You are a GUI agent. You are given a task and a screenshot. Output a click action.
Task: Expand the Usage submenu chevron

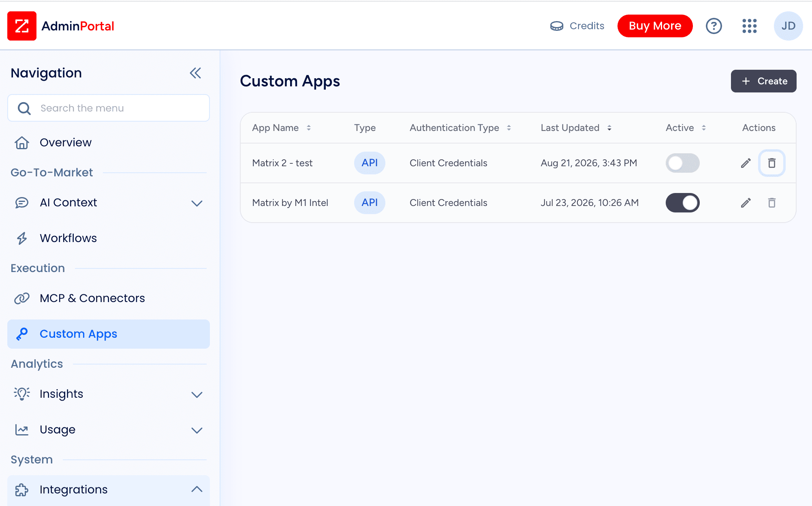[x=197, y=430]
